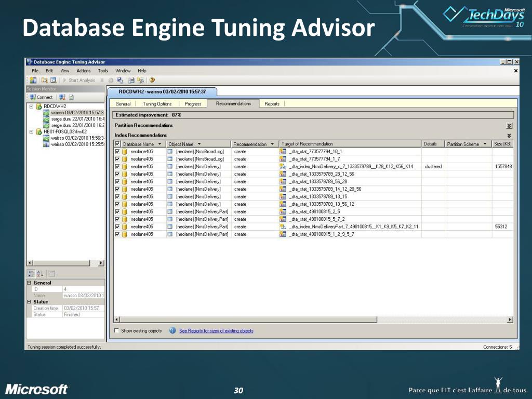Open the Actions menu

pyautogui.click(x=84, y=71)
